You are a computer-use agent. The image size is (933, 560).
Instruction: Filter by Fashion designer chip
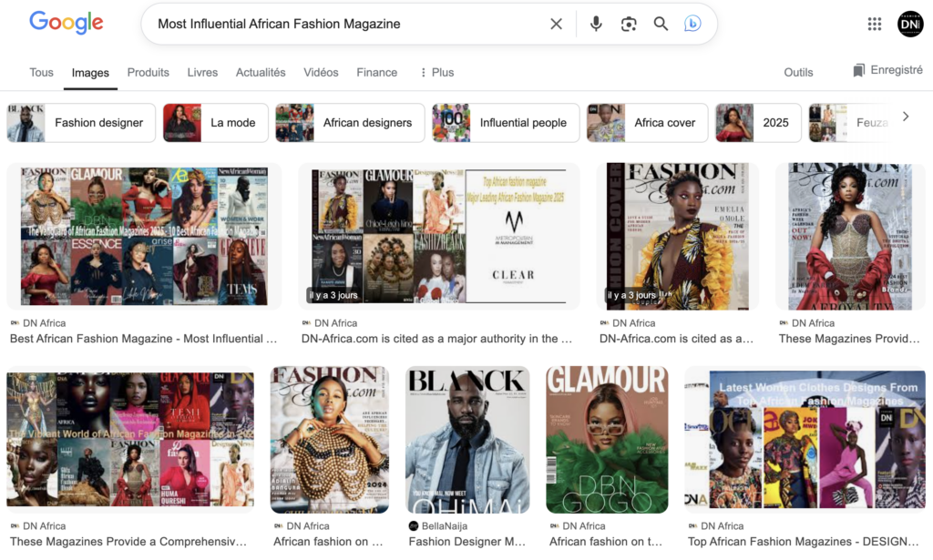81,122
